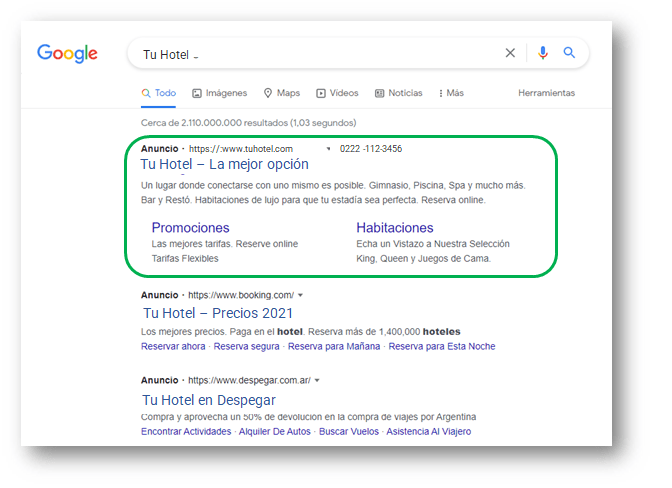This screenshot has width=672, height=488.
Task: Open the despegar.com.ar ad dropdown arrow
Action: [x=317, y=380]
